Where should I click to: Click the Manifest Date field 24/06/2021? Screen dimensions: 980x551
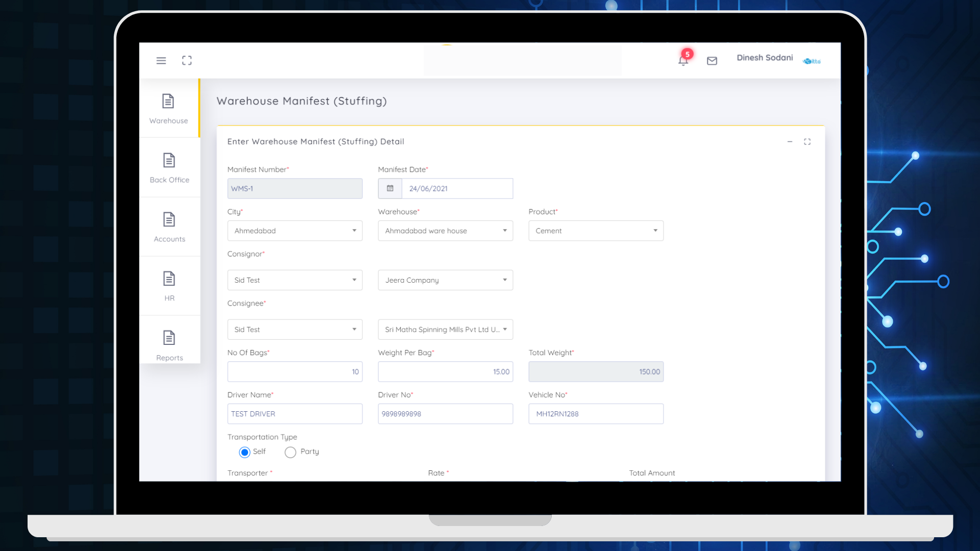(x=457, y=188)
